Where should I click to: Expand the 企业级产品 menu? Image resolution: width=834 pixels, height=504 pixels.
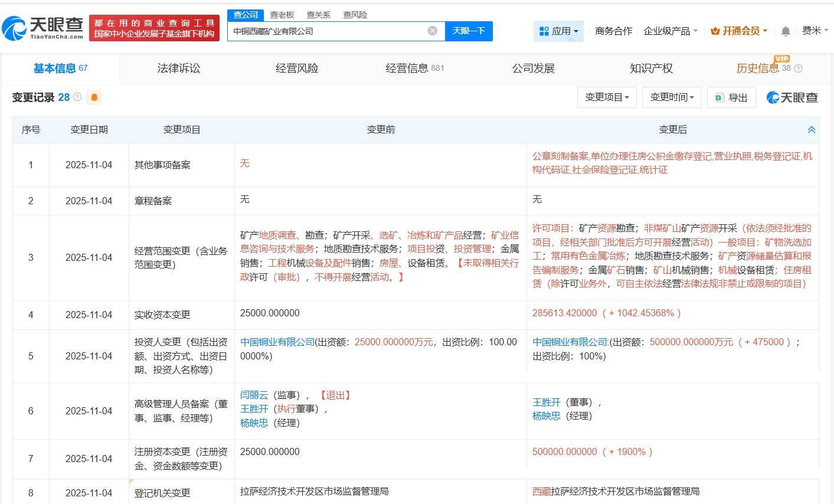tap(668, 31)
